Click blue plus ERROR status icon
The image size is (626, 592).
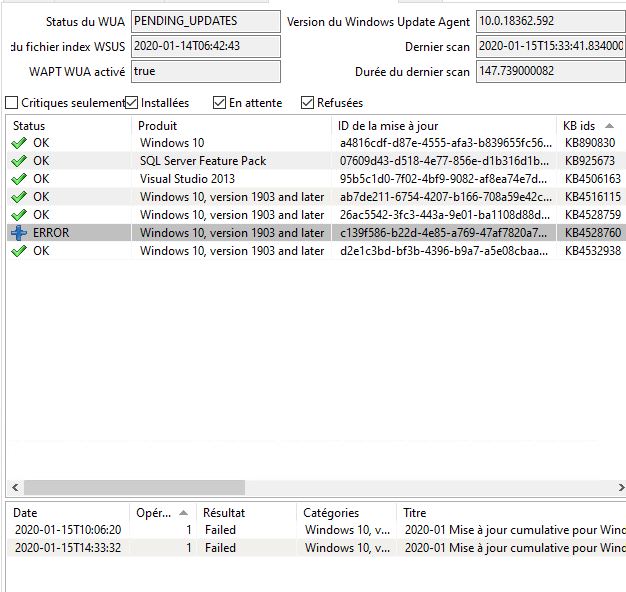coord(19,233)
